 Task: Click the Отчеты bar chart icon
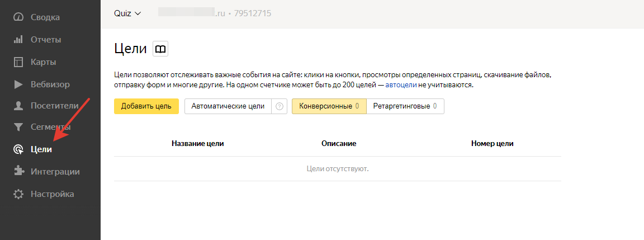pos(18,40)
